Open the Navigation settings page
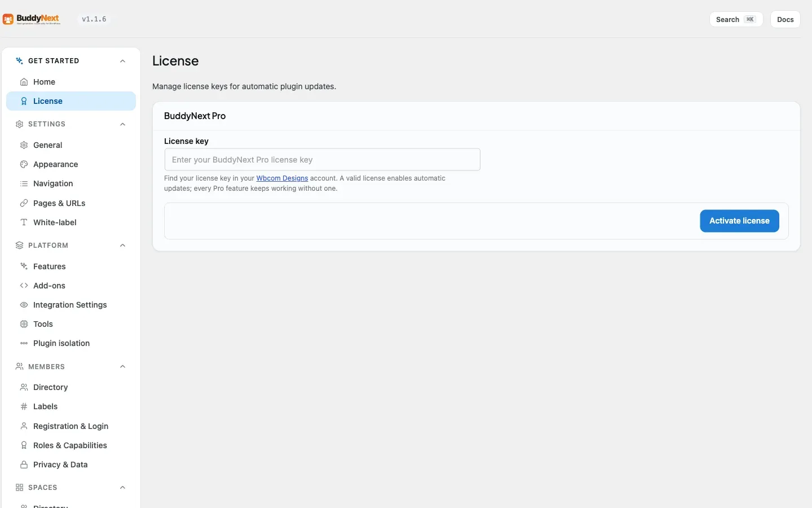 pos(71,183)
